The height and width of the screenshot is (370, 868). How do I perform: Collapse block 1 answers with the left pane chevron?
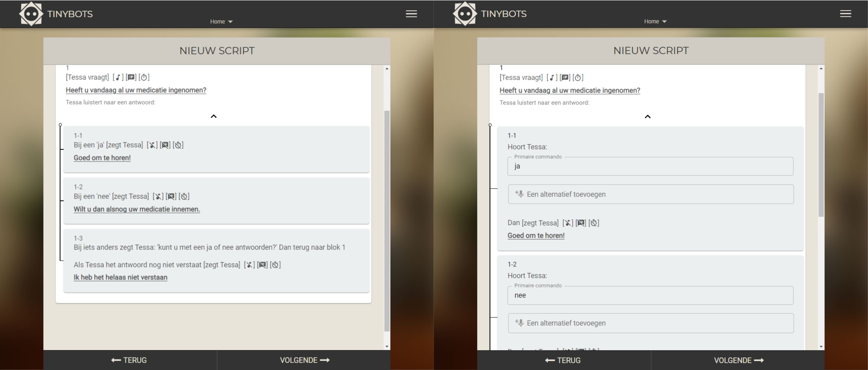tap(214, 116)
